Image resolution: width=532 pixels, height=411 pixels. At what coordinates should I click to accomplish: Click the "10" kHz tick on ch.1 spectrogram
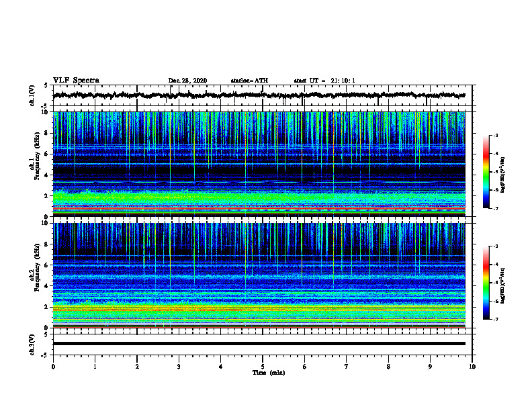point(46,112)
